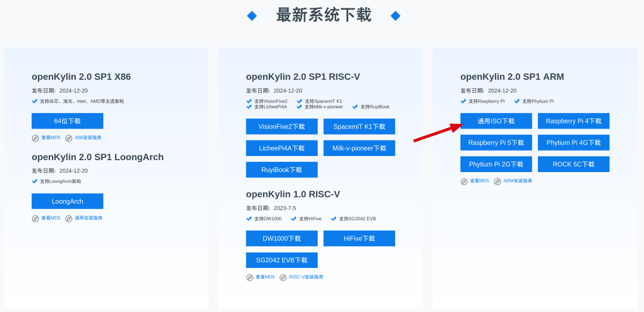Download the LoongArch image
The image size is (644, 312).
[67, 201]
